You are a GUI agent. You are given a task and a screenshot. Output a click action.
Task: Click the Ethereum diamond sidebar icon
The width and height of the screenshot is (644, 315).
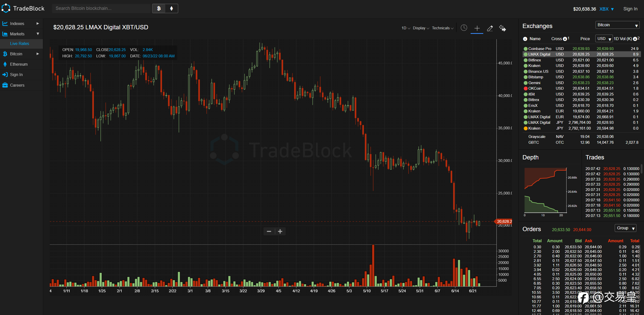[x=5, y=64]
